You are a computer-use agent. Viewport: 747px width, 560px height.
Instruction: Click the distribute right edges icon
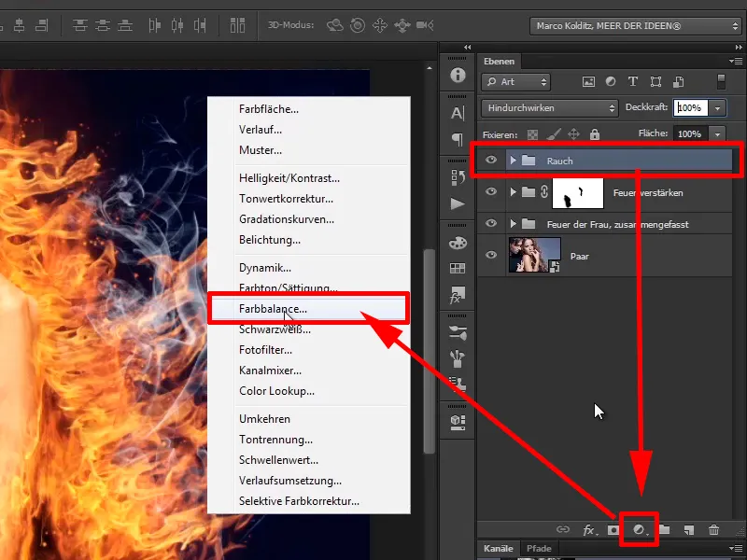click(200, 25)
